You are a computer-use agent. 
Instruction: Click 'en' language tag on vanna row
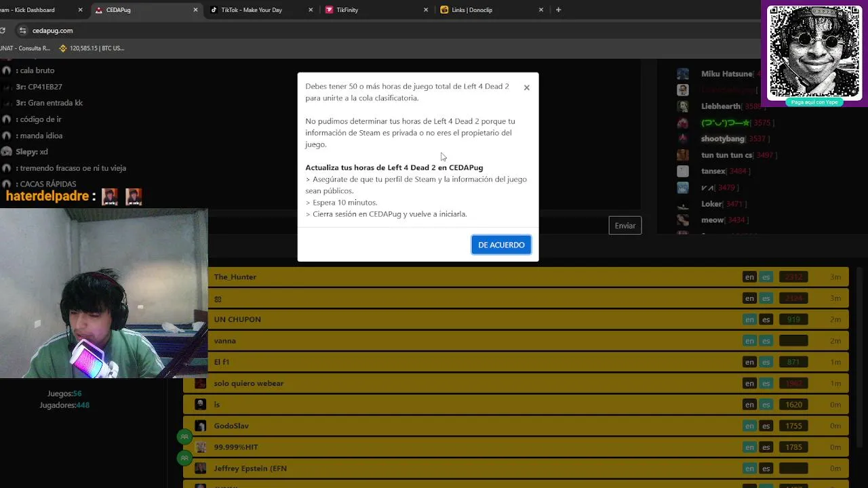tap(749, 341)
